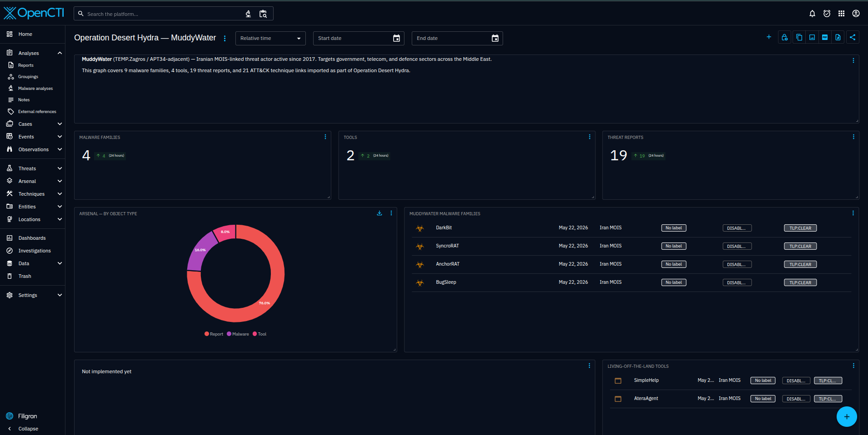Toggle Malware series in chart legend
This screenshot has height=435, width=868.
238,334
